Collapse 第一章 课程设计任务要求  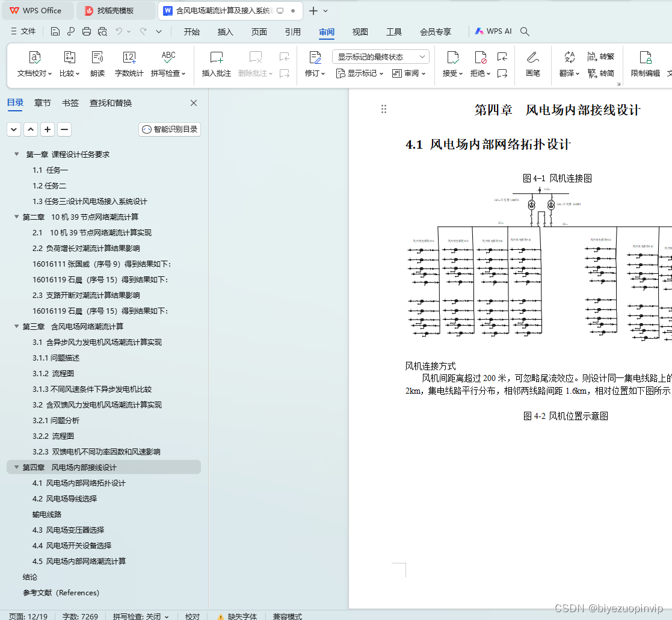click(16, 154)
